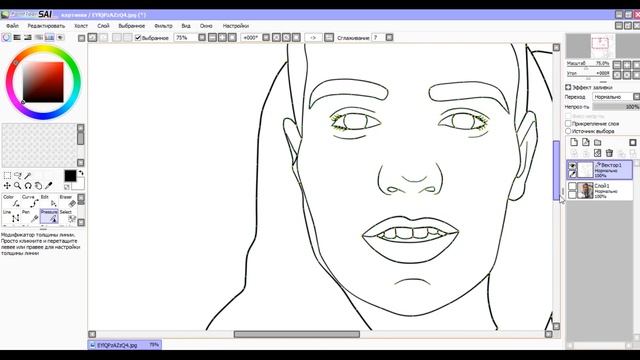Reset zoom button after plus in toolbar
The image size is (640, 360).
(232, 38)
